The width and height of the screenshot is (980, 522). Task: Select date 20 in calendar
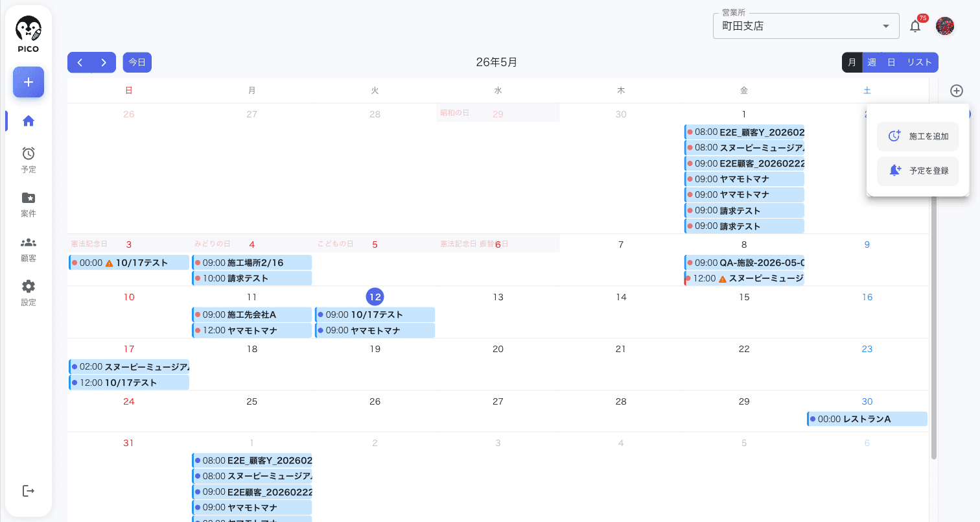[498, 349]
